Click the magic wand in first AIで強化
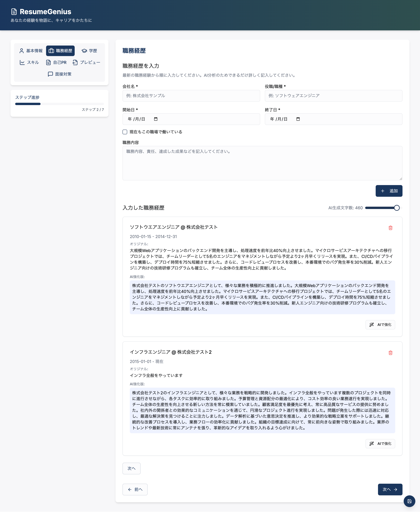 (x=371, y=325)
